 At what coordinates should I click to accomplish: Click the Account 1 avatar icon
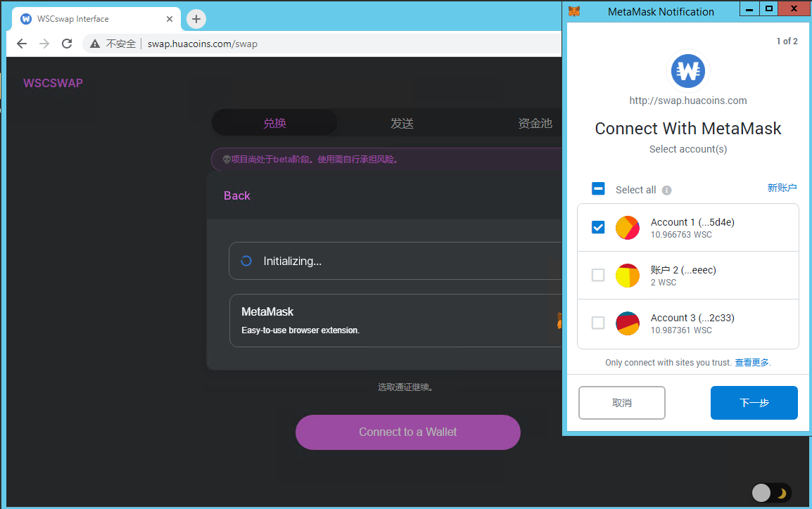[628, 228]
